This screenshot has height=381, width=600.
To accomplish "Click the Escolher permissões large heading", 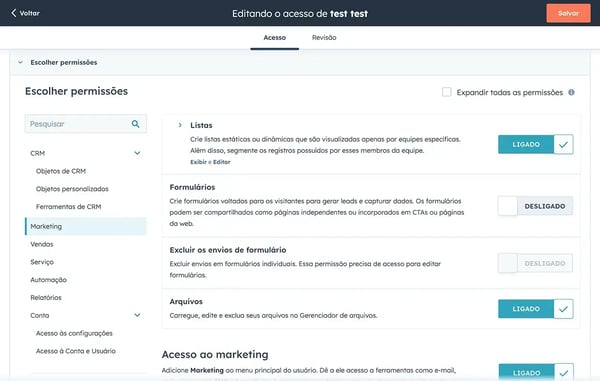I will 77,91.
